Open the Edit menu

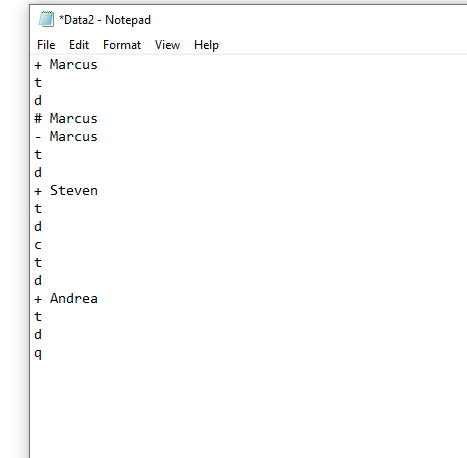coord(79,45)
